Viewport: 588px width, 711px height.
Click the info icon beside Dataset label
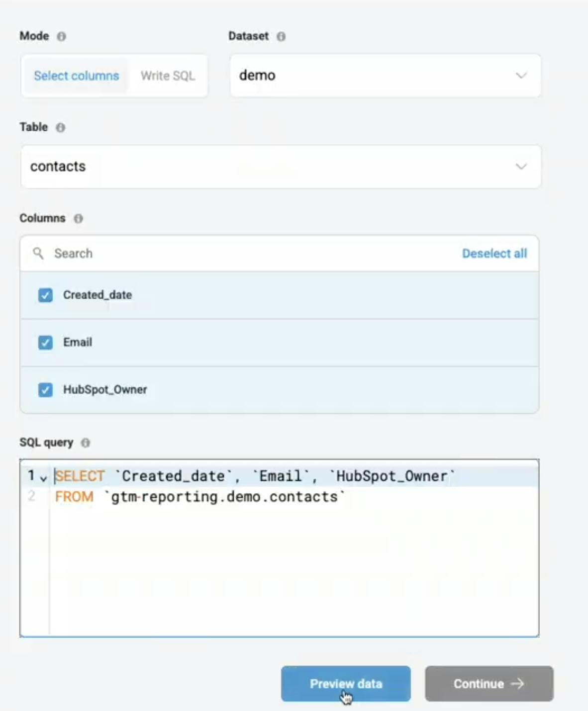pos(281,36)
